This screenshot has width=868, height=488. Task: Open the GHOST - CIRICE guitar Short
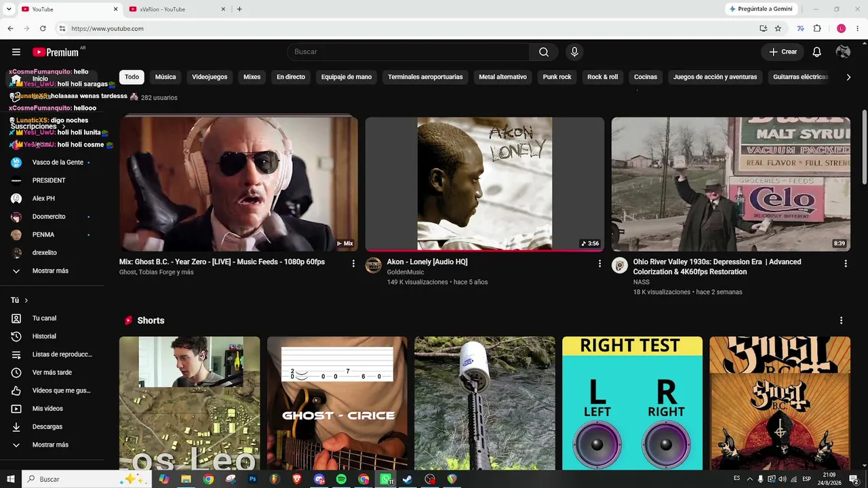pos(337,403)
